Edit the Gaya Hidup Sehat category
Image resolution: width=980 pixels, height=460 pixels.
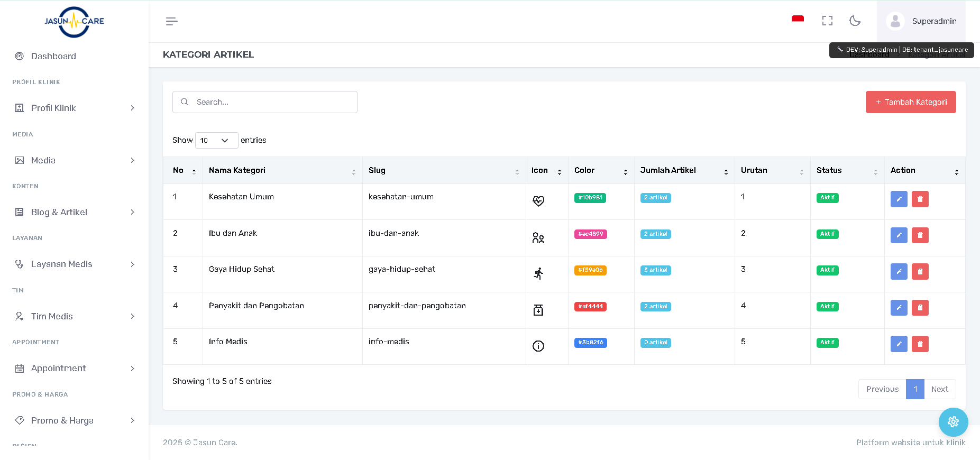[899, 272]
